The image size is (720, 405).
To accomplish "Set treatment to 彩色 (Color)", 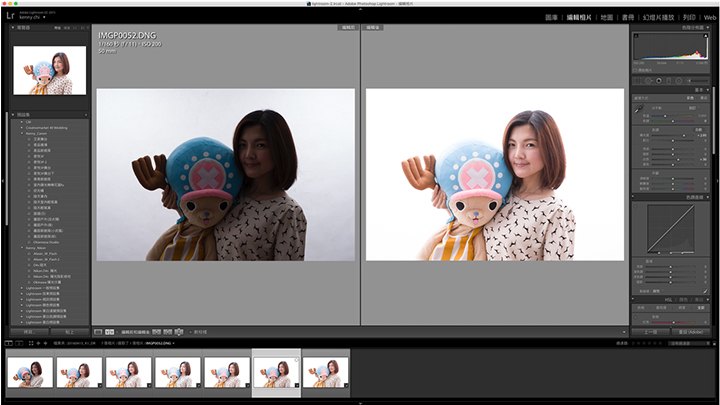I will pos(691,98).
